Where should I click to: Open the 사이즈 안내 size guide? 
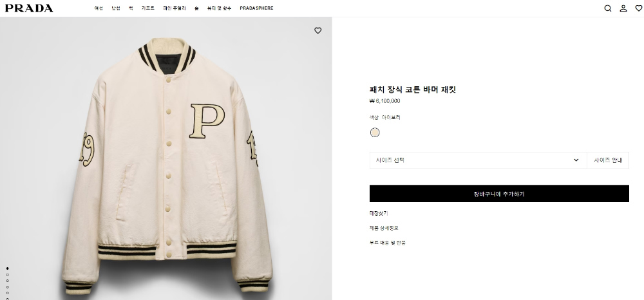[608, 160]
